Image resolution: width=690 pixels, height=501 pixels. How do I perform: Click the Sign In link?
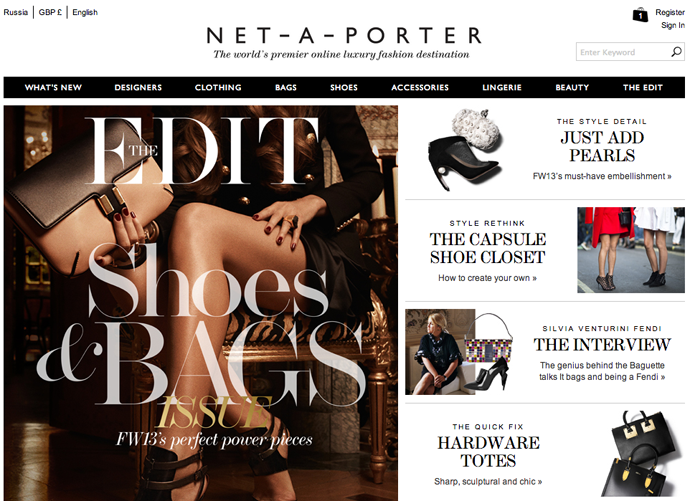pyautogui.click(x=673, y=25)
